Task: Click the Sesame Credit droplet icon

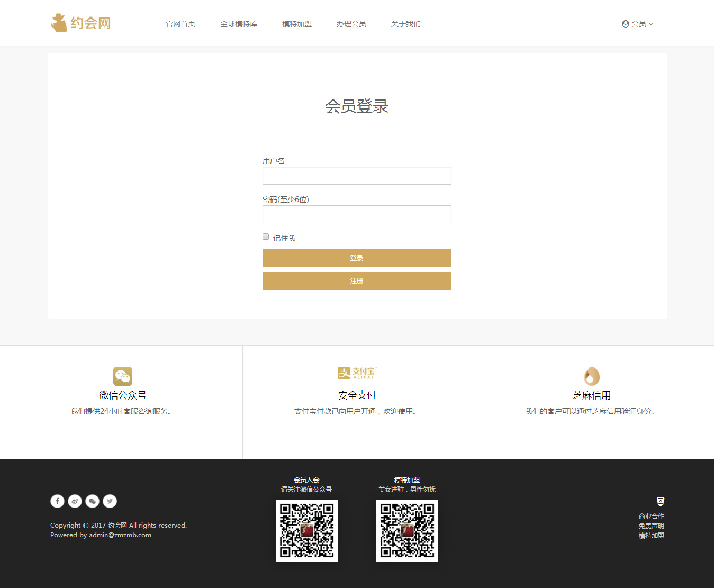Action: 591,376
